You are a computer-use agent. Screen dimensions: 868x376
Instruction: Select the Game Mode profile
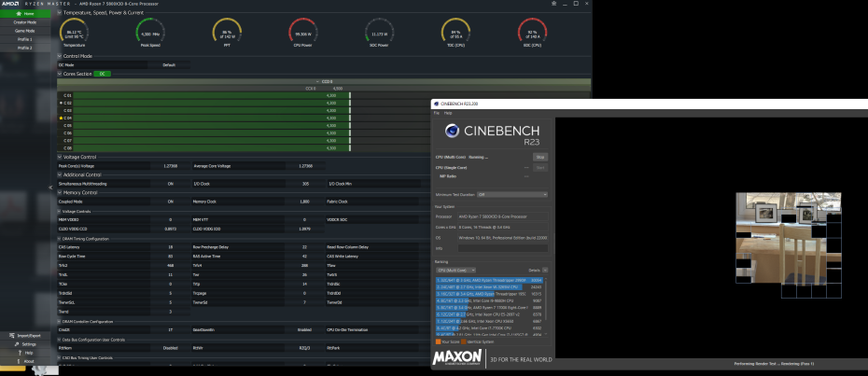coord(24,31)
